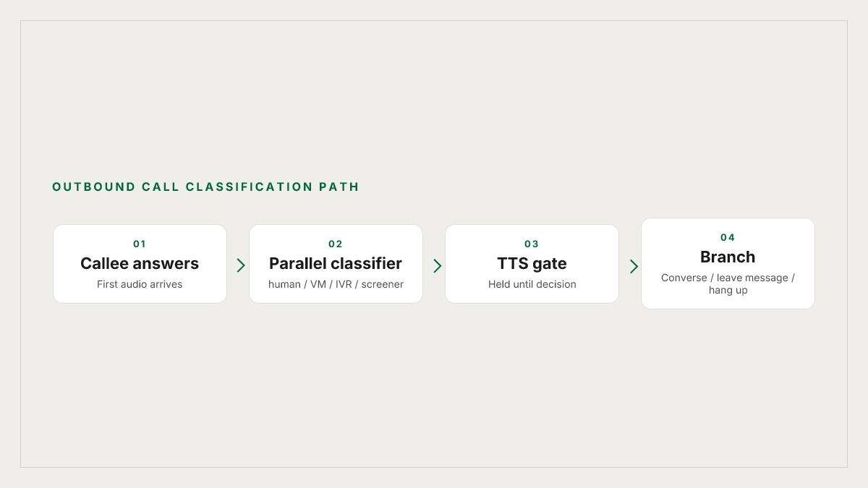This screenshot has width=868, height=488.
Task: Select the TTS gate heading
Action: click(532, 263)
